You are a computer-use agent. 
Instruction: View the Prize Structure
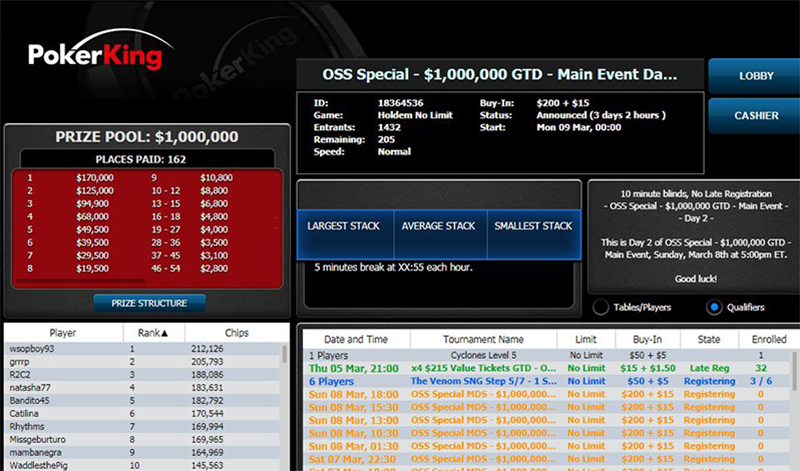[x=148, y=302]
